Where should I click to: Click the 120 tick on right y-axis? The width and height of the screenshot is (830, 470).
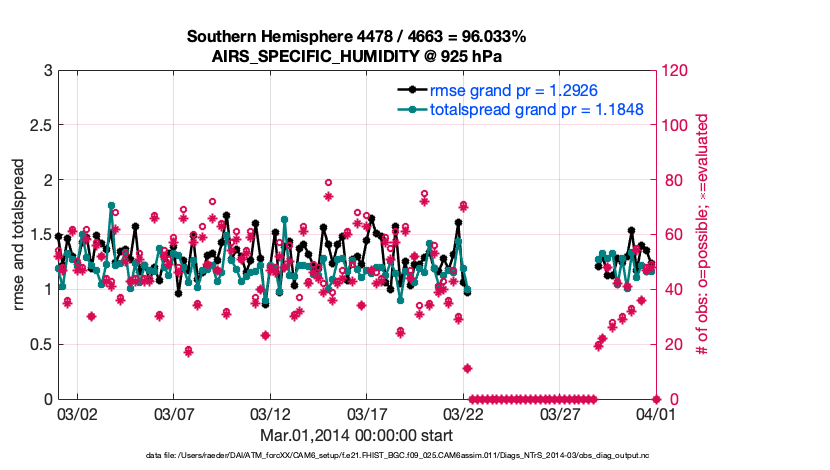click(x=674, y=71)
